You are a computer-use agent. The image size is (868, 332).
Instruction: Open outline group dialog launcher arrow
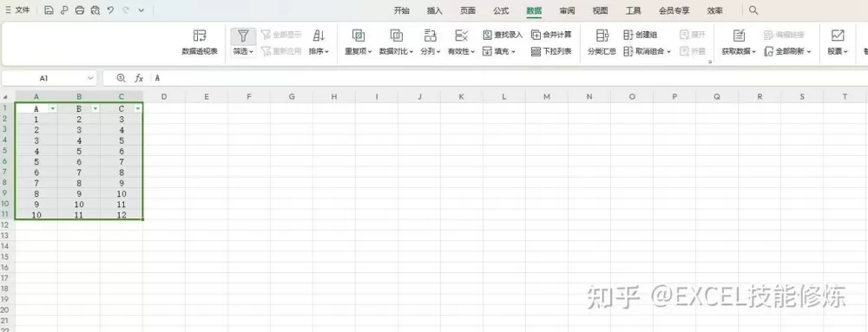coord(710,62)
